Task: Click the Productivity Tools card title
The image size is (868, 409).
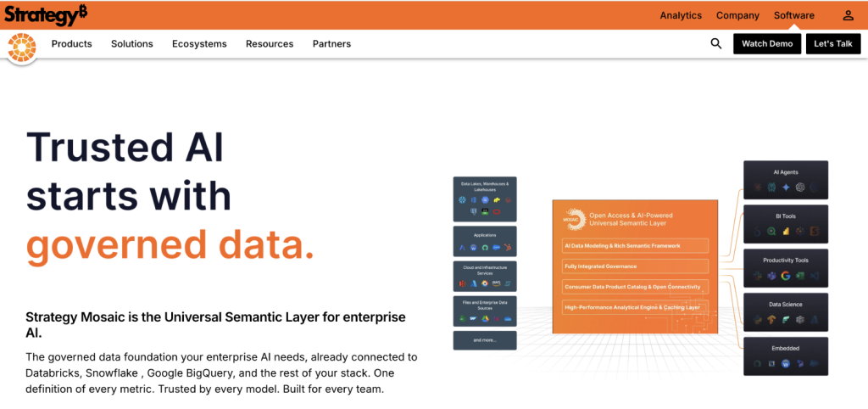Action: [786, 261]
